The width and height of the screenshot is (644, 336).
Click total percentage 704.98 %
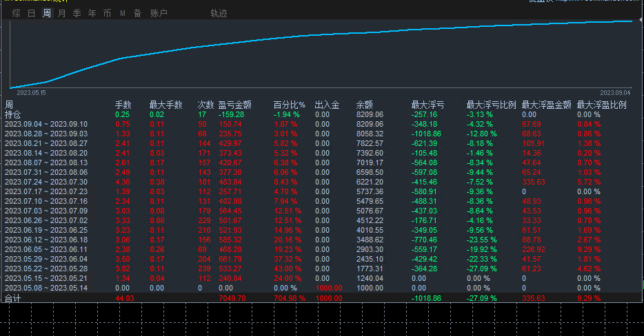[x=290, y=298]
